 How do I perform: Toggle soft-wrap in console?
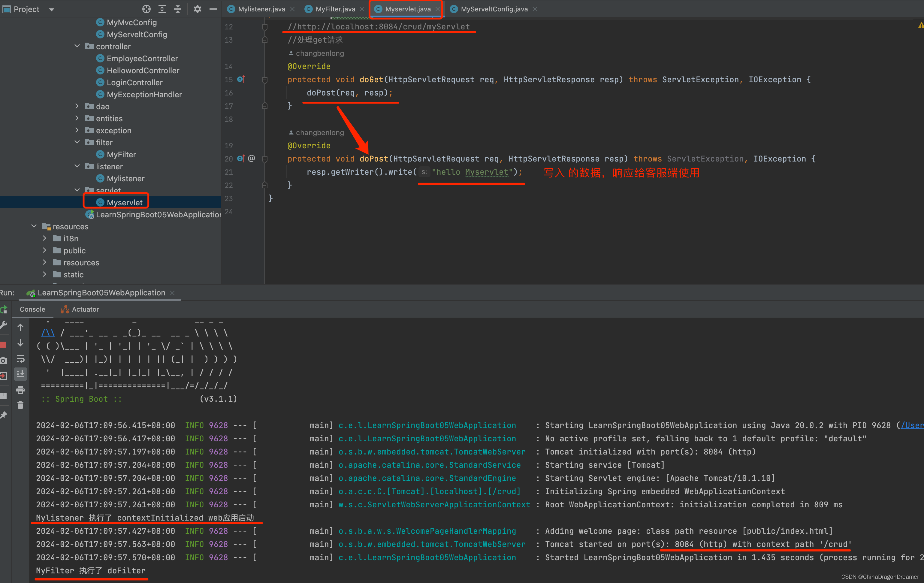click(21, 359)
